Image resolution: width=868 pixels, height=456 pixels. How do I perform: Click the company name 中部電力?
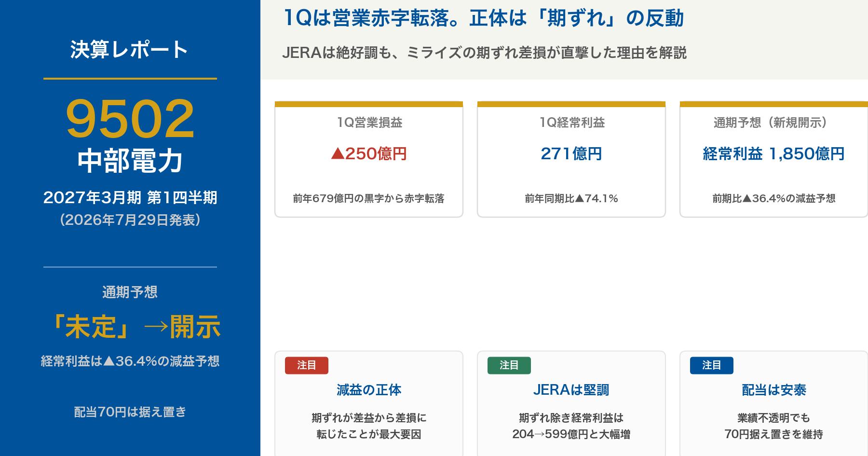coord(130,161)
